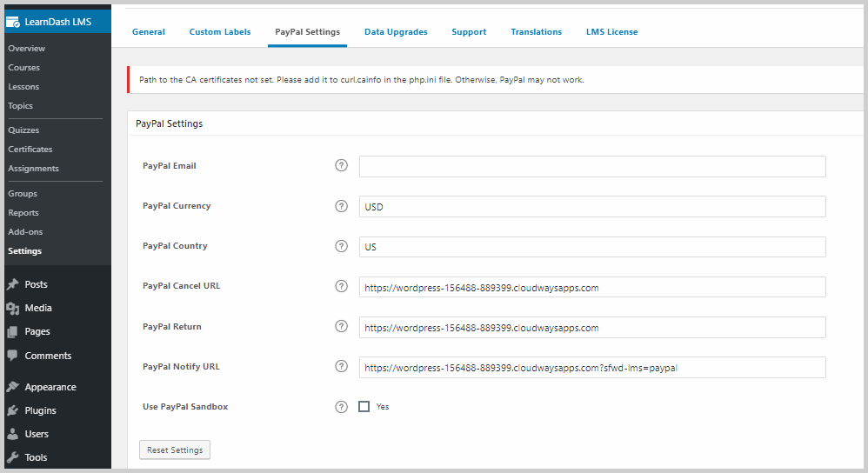Click the LearnDash LMS sidebar header

pyautogui.click(x=57, y=22)
